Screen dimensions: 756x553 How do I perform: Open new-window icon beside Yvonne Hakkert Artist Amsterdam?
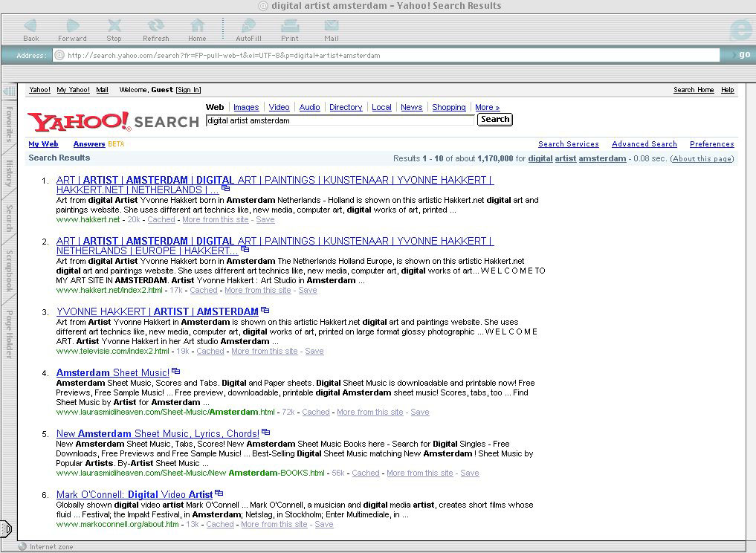(x=265, y=310)
